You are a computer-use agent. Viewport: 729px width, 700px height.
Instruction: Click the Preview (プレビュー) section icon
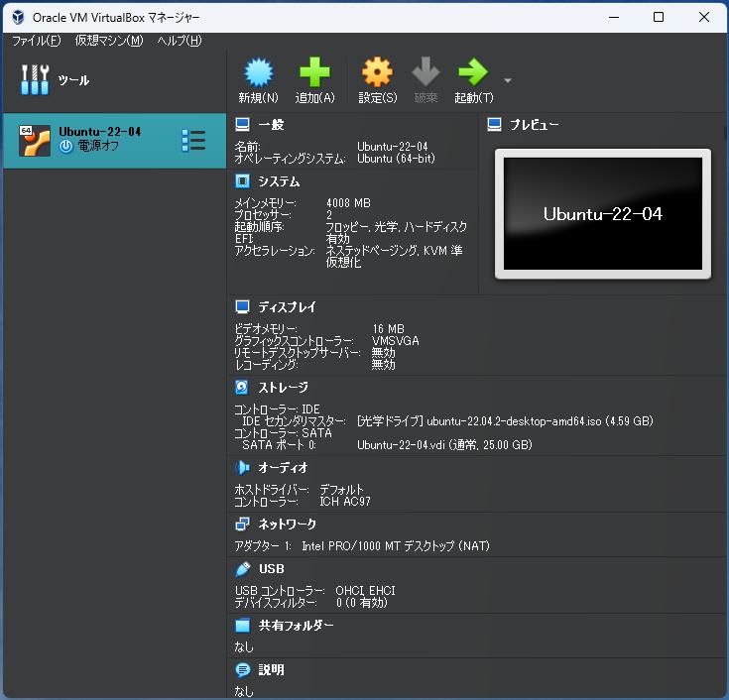pos(494,125)
